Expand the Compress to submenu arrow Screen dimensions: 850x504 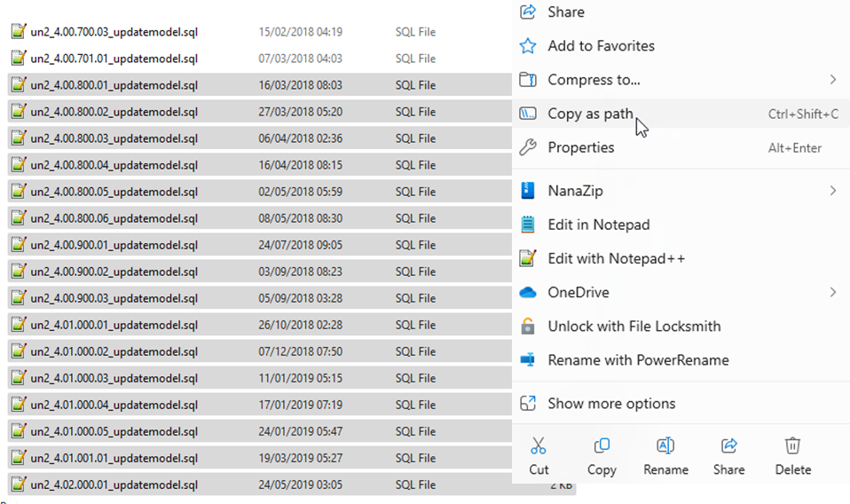(x=832, y=80)
